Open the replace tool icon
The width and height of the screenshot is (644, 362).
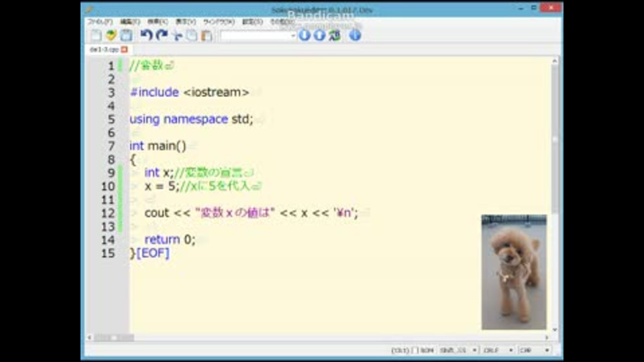[x=335, y=36]
